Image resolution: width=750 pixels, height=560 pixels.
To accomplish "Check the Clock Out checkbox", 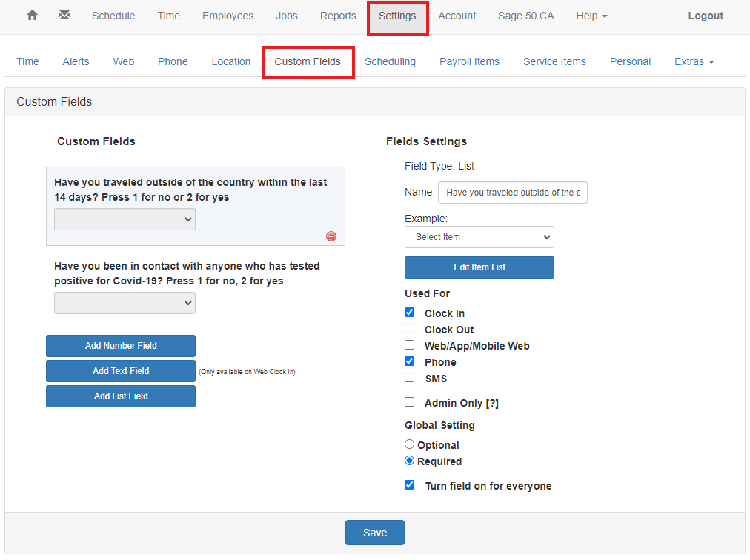I will 409,329.
